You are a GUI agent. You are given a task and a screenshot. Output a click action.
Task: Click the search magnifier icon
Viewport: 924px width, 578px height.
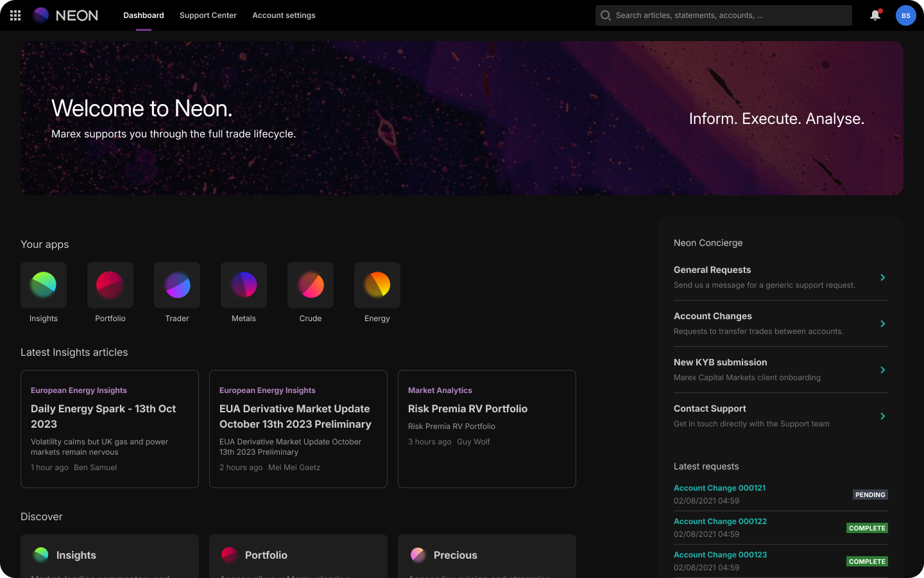point(606,15)
